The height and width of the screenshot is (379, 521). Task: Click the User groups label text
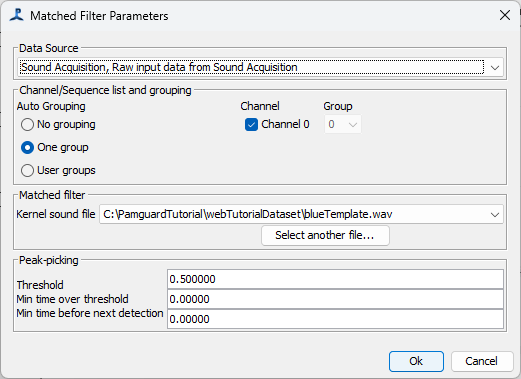(x=66, y=170)
